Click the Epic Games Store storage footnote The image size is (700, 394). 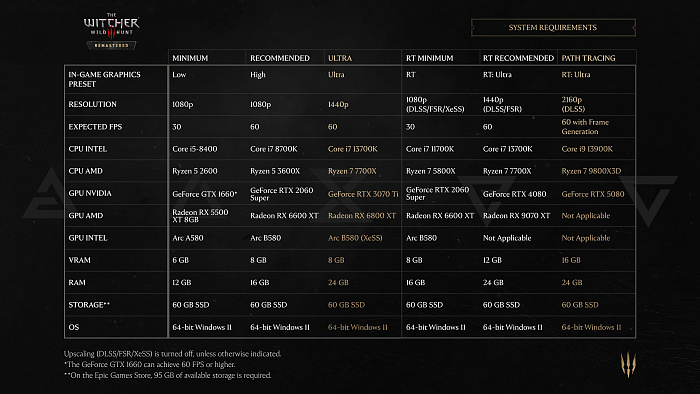point(167,375)
